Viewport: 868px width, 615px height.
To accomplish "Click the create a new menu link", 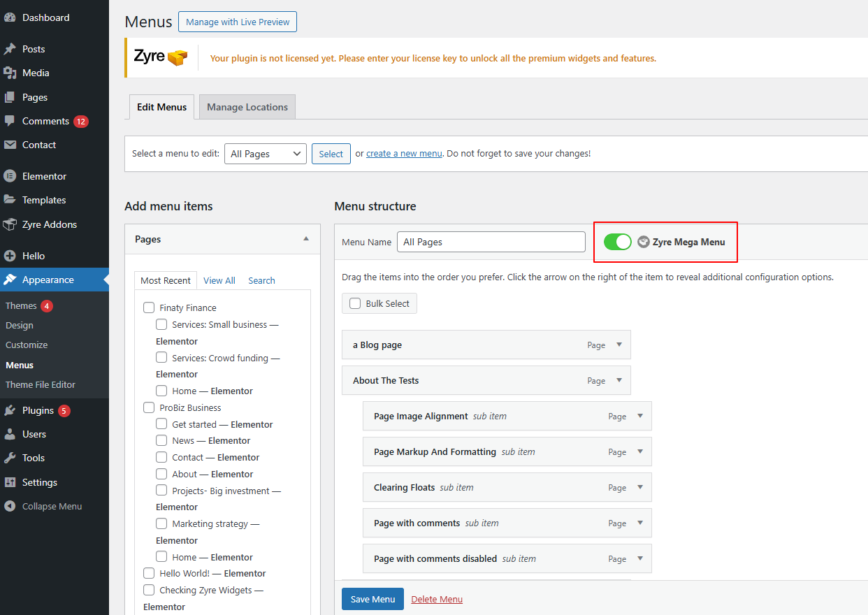I will (404, 154).
